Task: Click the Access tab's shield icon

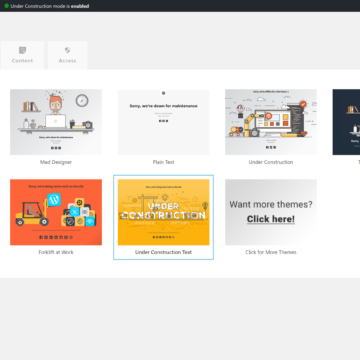Action: [x=67, y=50]
